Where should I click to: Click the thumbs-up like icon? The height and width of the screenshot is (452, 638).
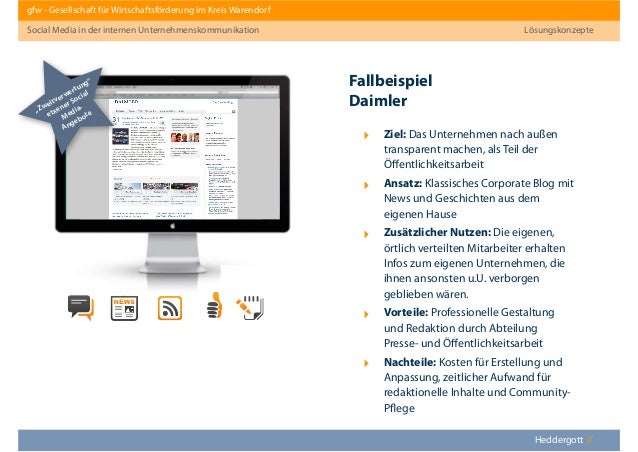pos(214,305)
